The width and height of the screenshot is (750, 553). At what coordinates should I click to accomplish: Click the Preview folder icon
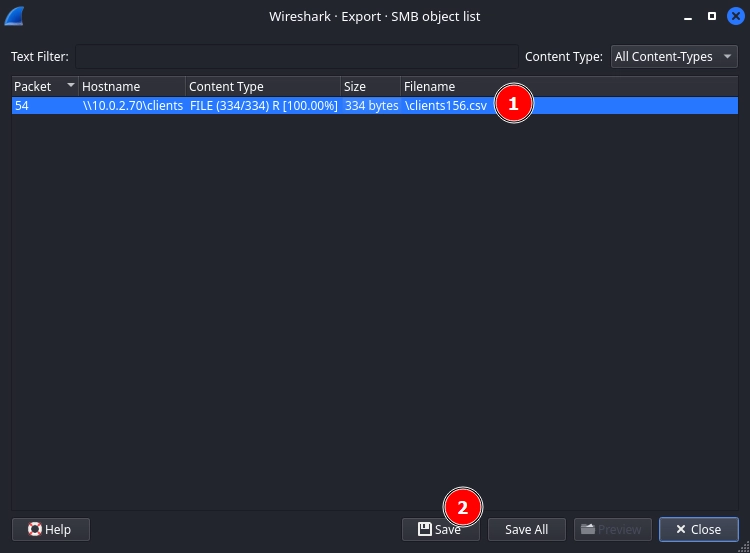click(588, 529)
